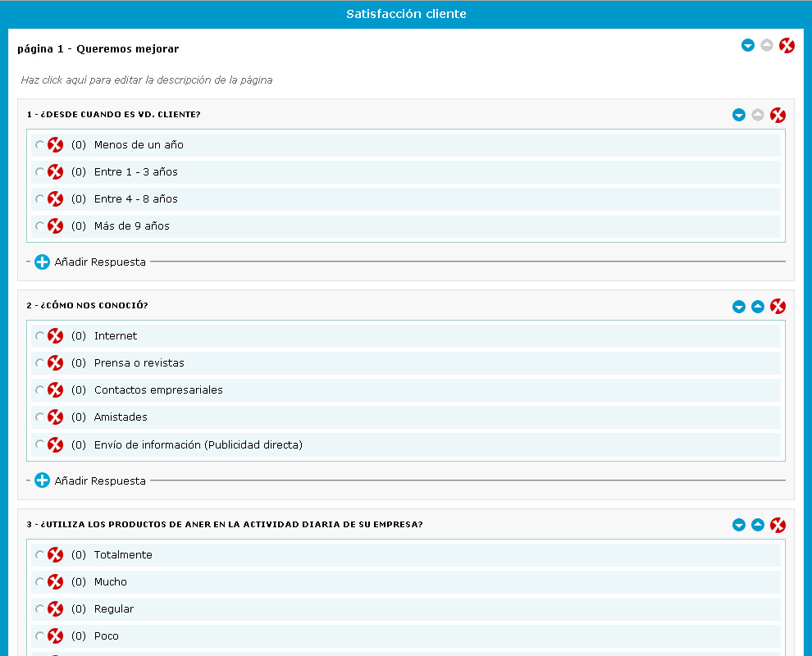Delete question 3 about Aner products

coord(778,525)
